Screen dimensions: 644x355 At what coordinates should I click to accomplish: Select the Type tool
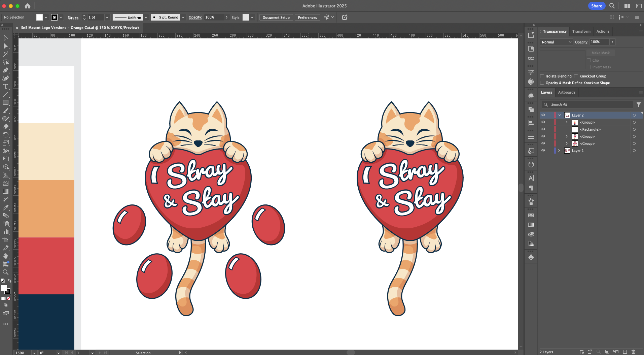[x=6, y=87]
